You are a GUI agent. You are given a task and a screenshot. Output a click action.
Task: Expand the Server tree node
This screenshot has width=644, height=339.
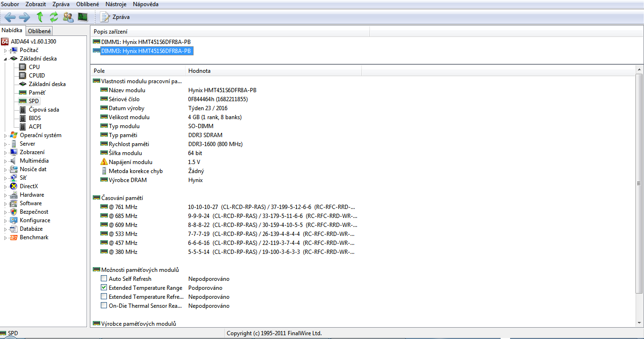(x=5, y=144)
